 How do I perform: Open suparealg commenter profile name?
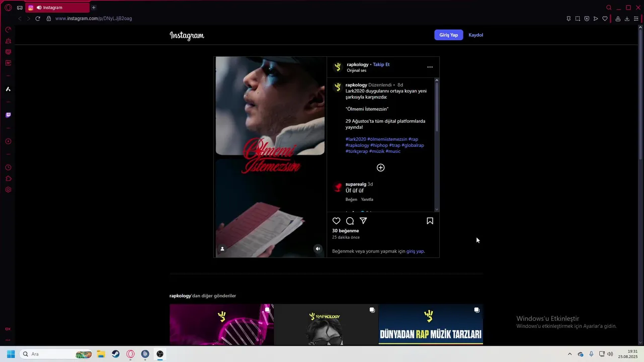pyautogui.click(x=356, y=185)
